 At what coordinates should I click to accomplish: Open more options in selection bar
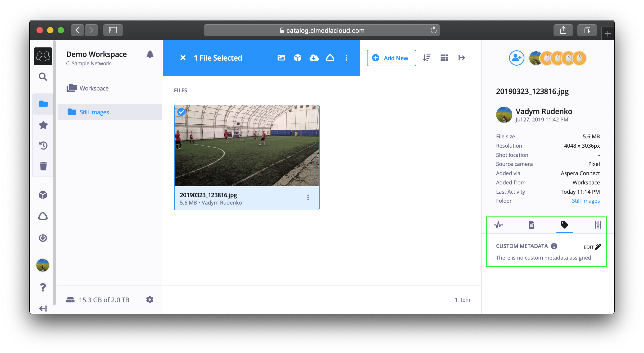pyautogui.click(x=346, y=58)
